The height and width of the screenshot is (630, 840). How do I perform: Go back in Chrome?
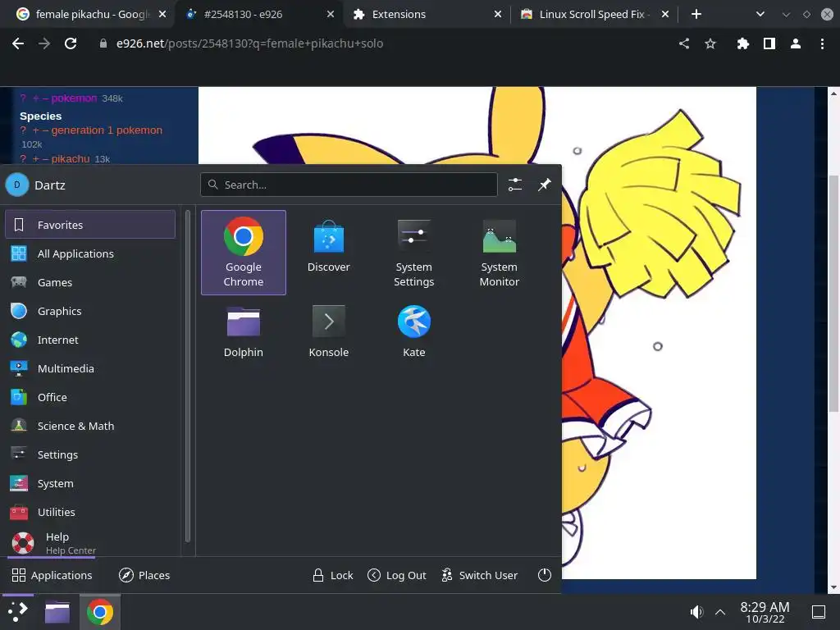click(x=18, y=43)
